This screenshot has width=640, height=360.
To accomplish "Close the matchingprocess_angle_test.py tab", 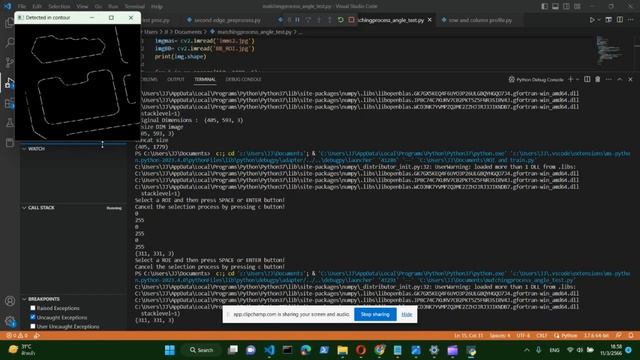I will (x=429, y=20).
